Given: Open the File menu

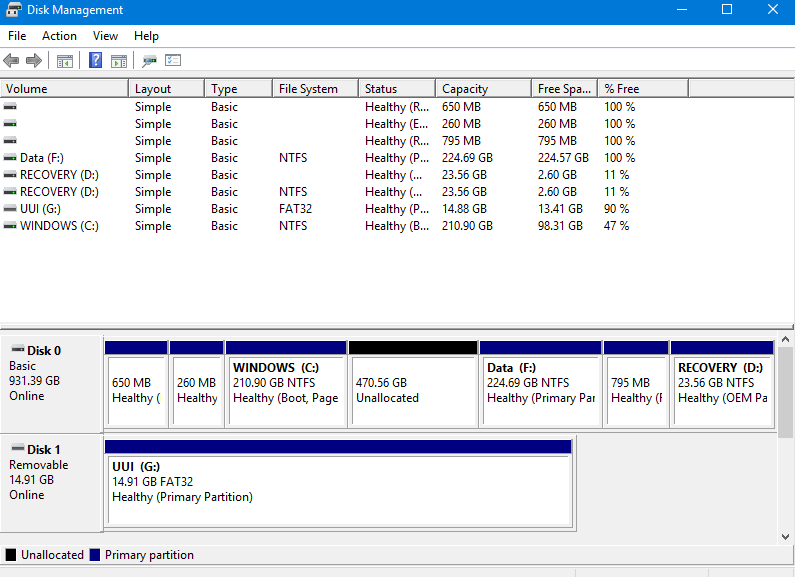Looking at the screenshot, I should pos(17,36).
